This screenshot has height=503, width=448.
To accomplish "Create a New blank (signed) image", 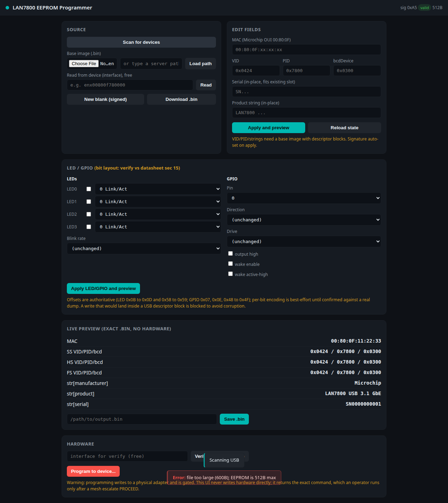I will click(x=105, y=99).
